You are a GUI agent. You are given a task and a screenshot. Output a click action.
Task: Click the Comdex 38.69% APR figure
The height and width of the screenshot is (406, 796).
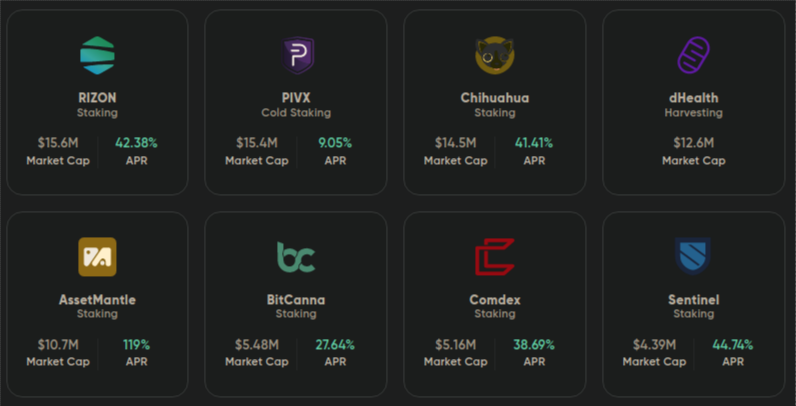534,345
